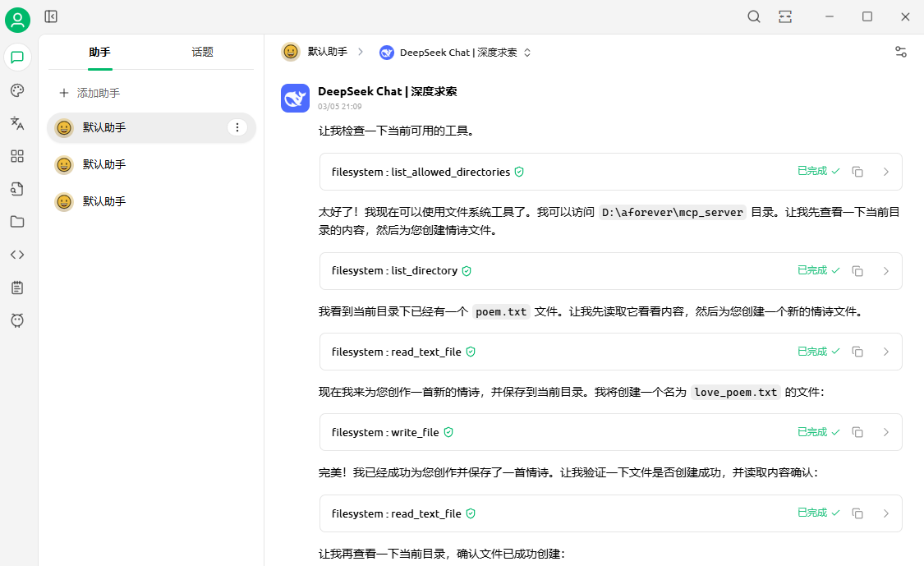The image size is (924, 566).
Task: Select the 助手 tab
Action: [x=99, y=52]
